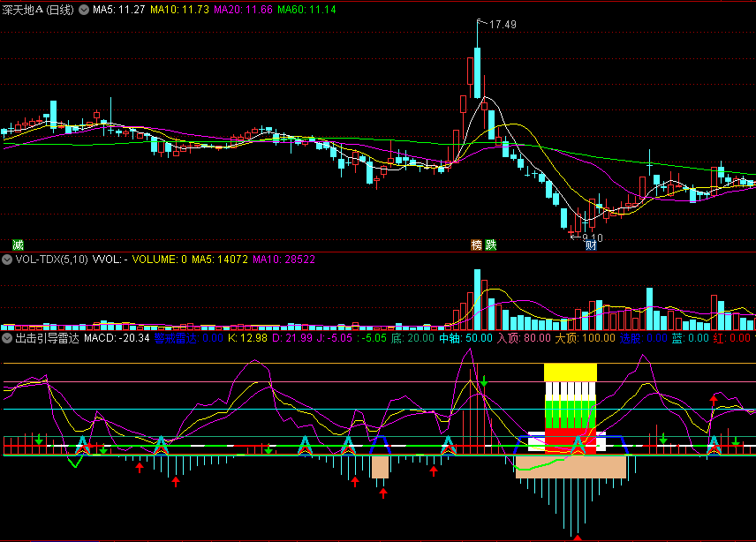This screenshot has width=756, height=542.
Task: Click the 17.49 high price label
Action: tap(503, 25)
